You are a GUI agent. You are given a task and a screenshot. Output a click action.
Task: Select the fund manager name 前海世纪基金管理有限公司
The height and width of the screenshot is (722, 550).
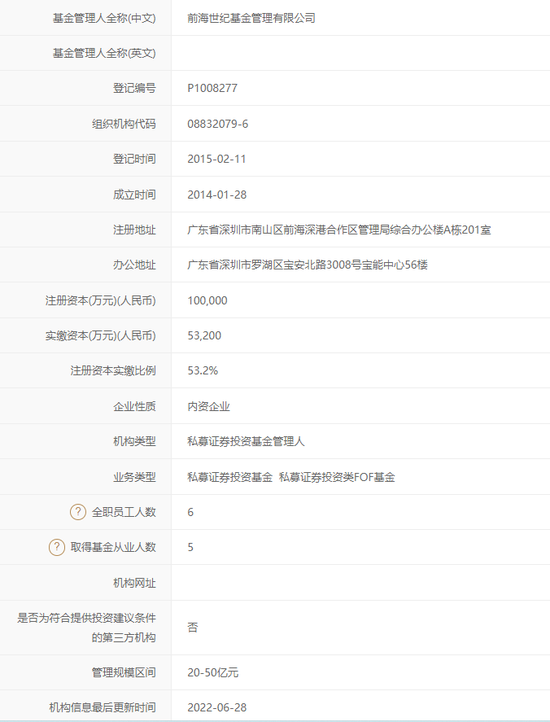[x=251, y=18]
